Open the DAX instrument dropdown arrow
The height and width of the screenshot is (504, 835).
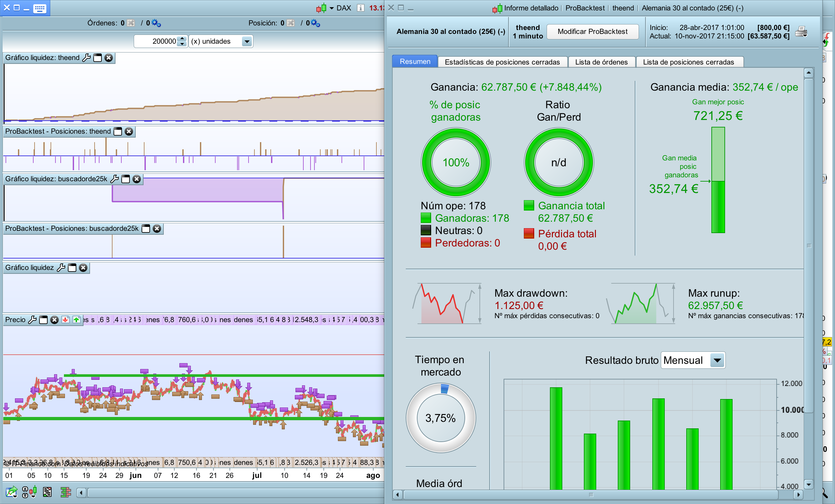[331, 8]
